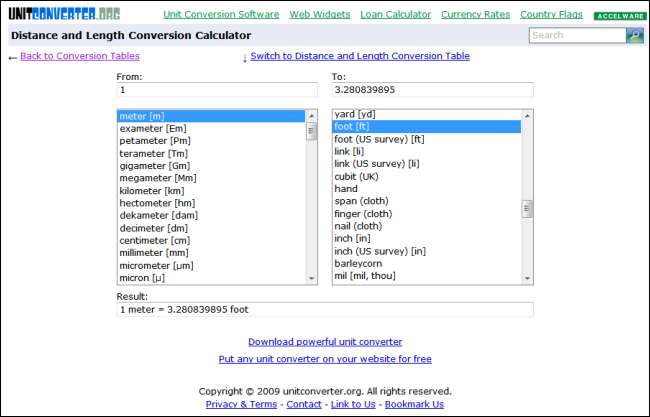Open Unit Conversion Software link
The image size is (650, 417).
coord(221,15)
